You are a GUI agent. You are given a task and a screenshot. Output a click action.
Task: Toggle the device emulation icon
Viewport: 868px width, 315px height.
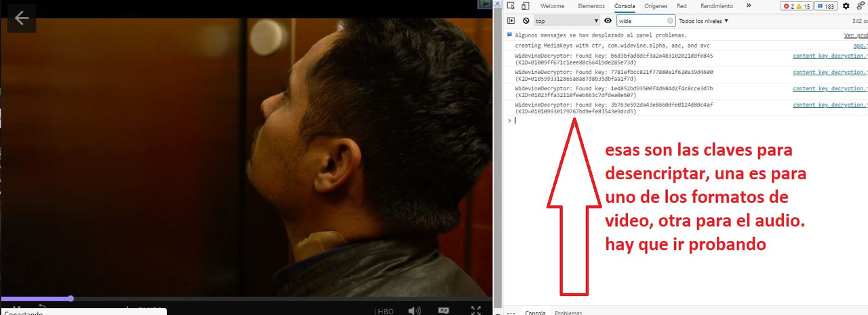click(x=525, y=6)
